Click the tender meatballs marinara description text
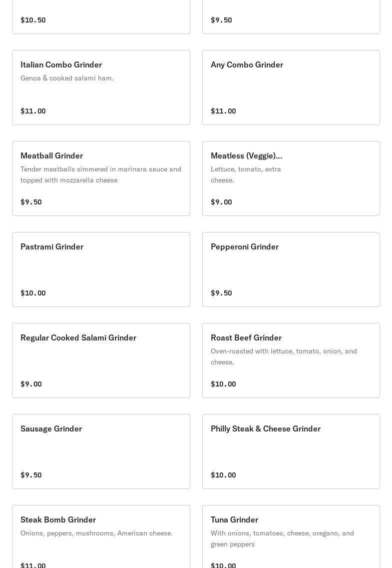The height and width of the screenshot is (568, 392). click(101, 174)
